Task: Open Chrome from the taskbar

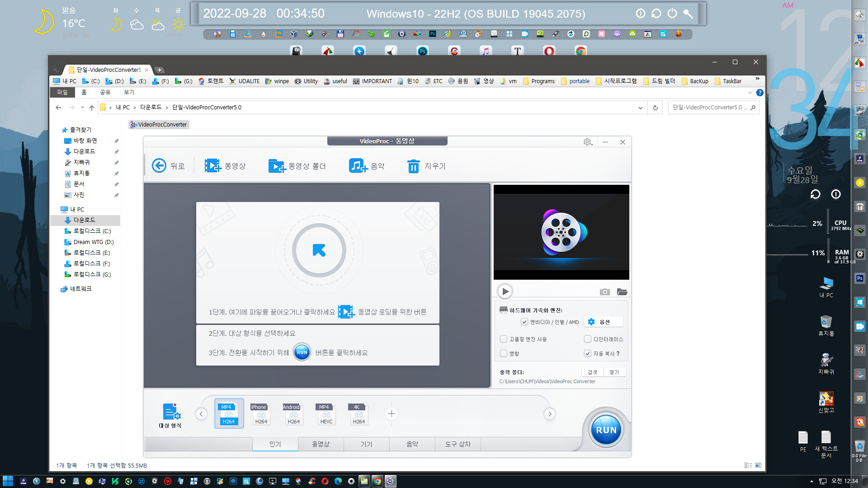Action: coord(377,481)
